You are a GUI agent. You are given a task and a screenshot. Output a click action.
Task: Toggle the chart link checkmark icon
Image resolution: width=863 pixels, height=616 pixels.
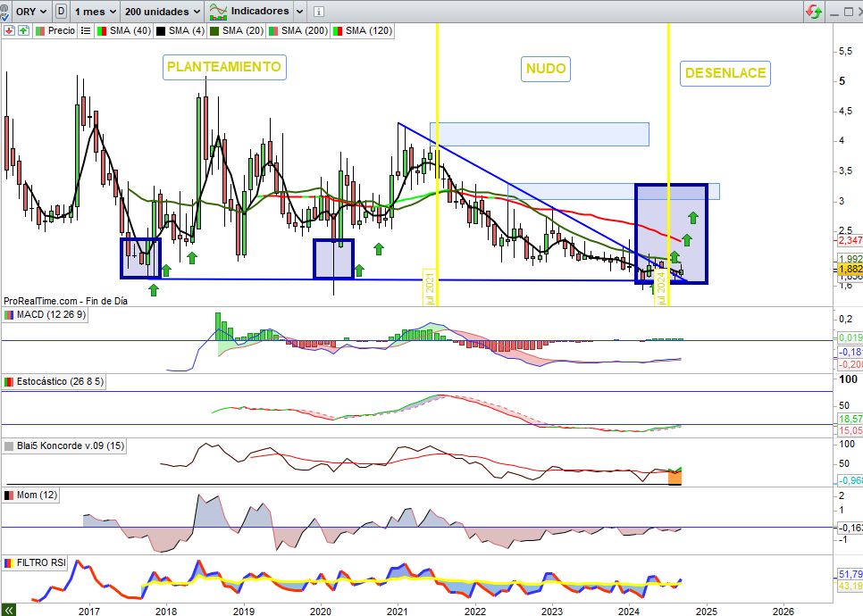tap(4, 11)
